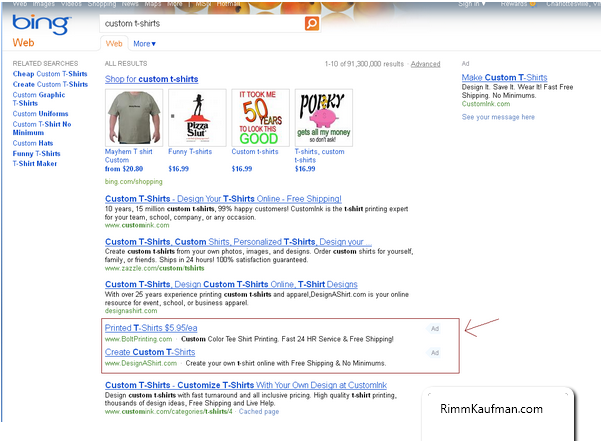606x441 pixels.
Task: Open the Porky piggy bank shirt image
Action: [x=323, y=118]
